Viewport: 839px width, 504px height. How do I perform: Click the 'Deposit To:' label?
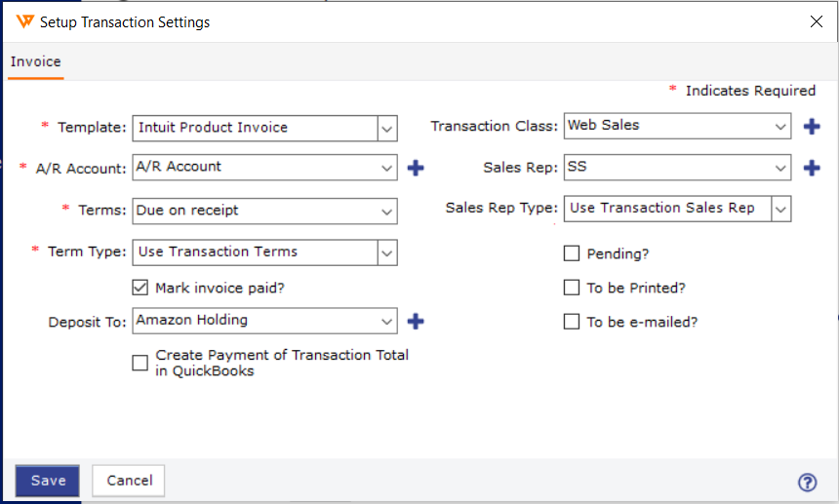tap(87, 323)
